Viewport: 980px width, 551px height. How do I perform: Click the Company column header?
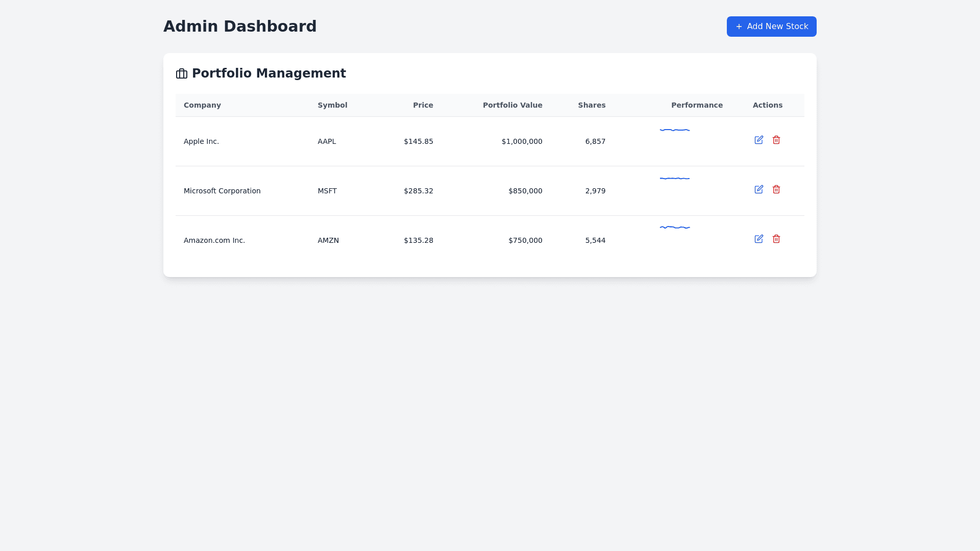(202, 105)
